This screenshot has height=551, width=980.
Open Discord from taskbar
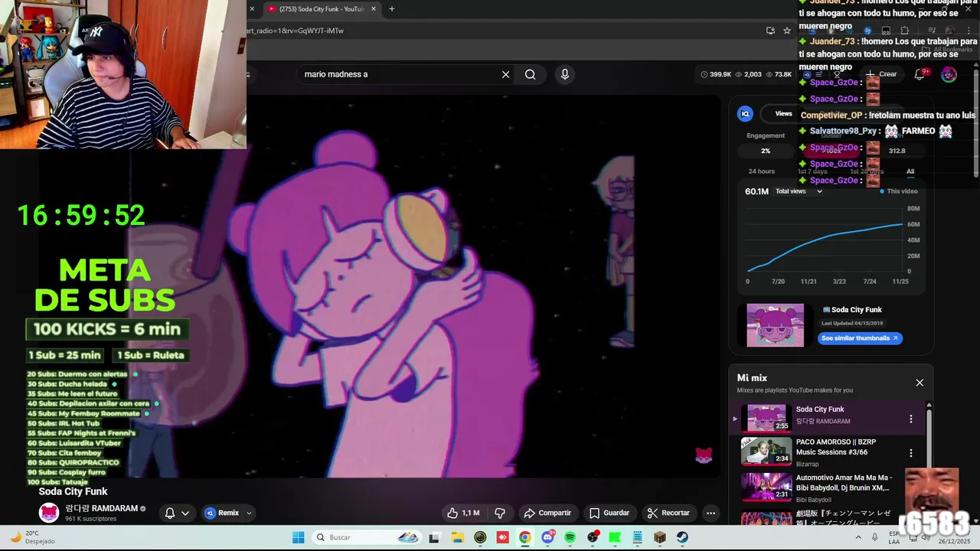tap(547, 537)
